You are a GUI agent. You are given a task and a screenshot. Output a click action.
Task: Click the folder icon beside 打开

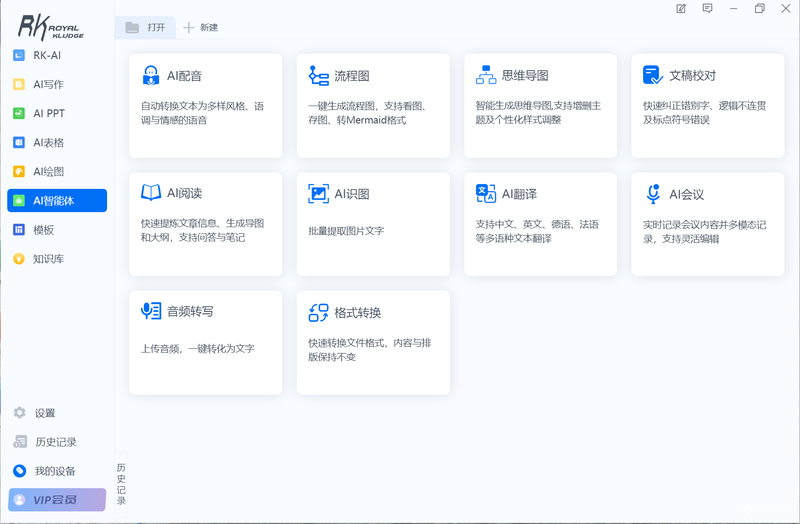point(132,28)
